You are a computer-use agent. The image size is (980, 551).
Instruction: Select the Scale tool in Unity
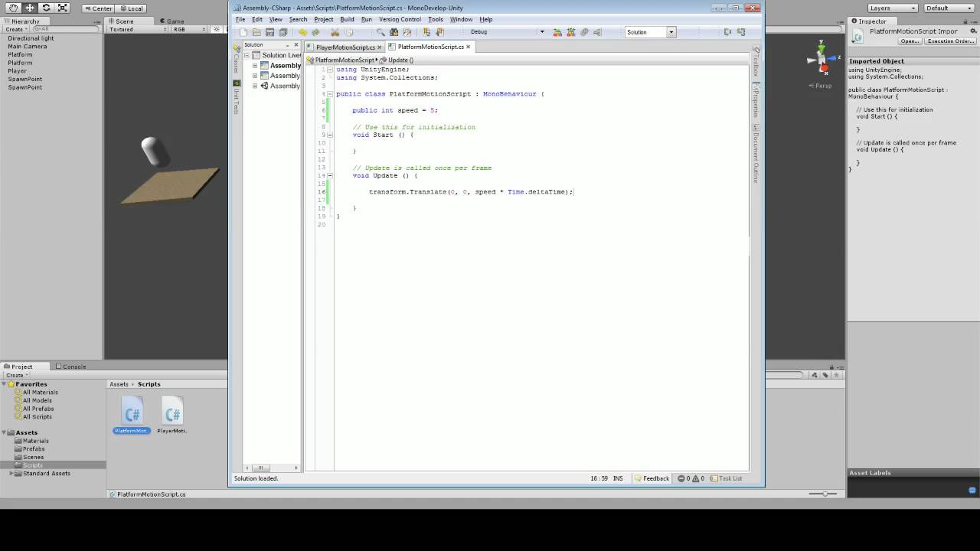[63, 8]
